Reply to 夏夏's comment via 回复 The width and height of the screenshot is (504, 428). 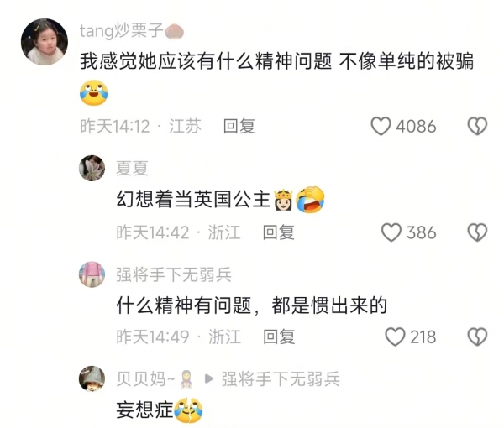point(278,232)
